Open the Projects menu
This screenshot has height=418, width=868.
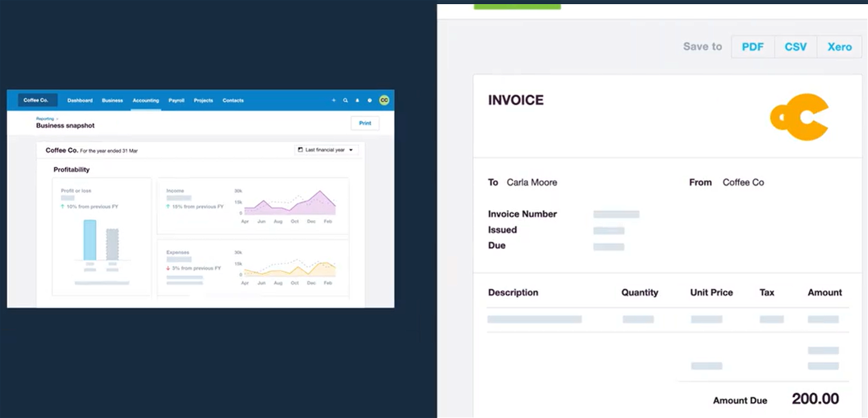click(204, 100)
